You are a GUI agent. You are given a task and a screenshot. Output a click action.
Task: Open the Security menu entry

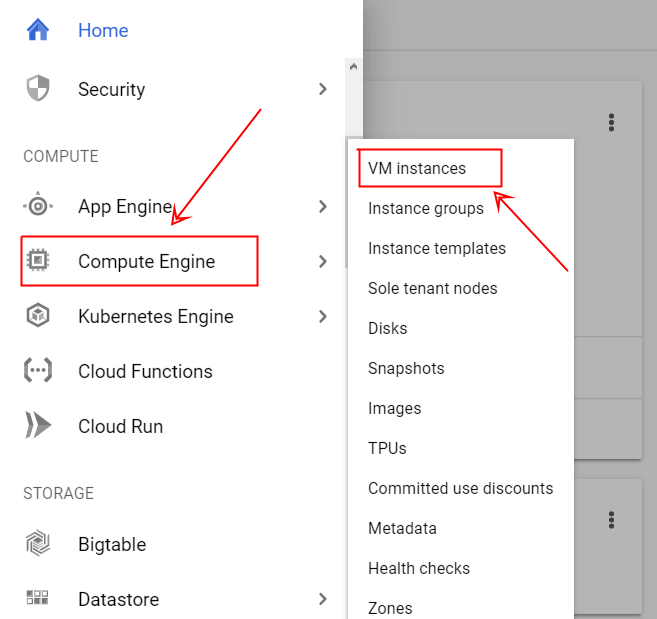[111, 90]
